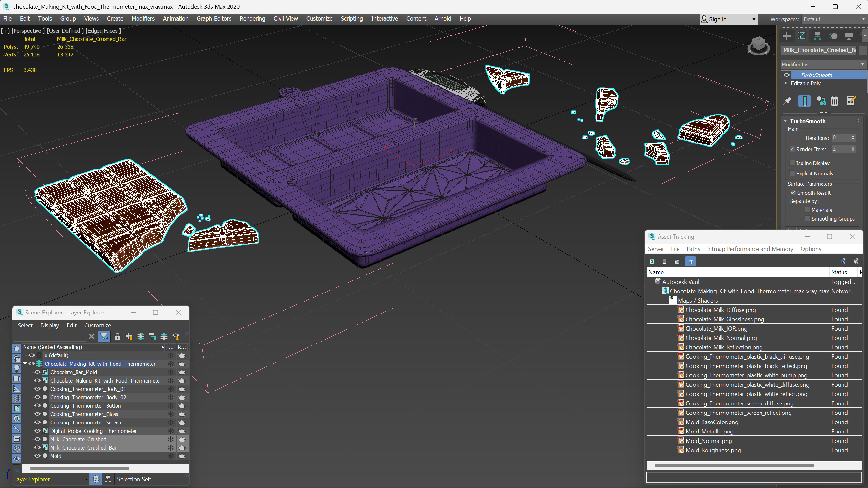Viewport: 868px width, 488px height.
Task: Click the Rendering menu item
Action: pos(251,18)
